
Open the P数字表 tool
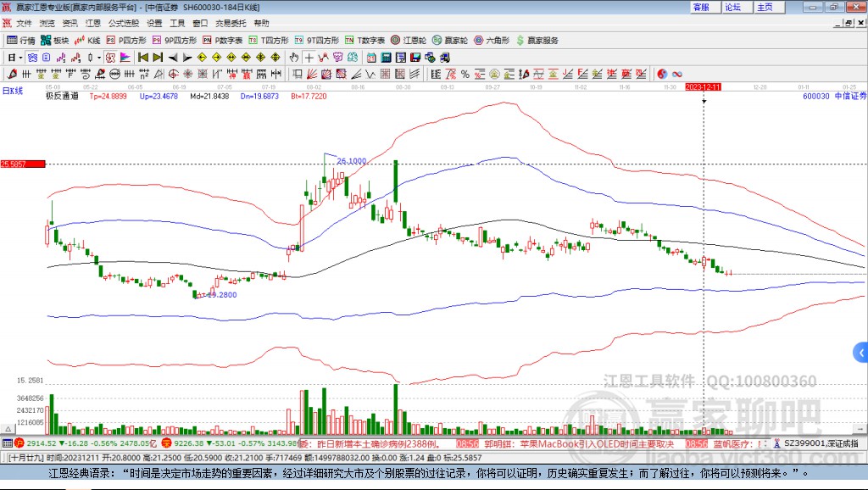223,41
